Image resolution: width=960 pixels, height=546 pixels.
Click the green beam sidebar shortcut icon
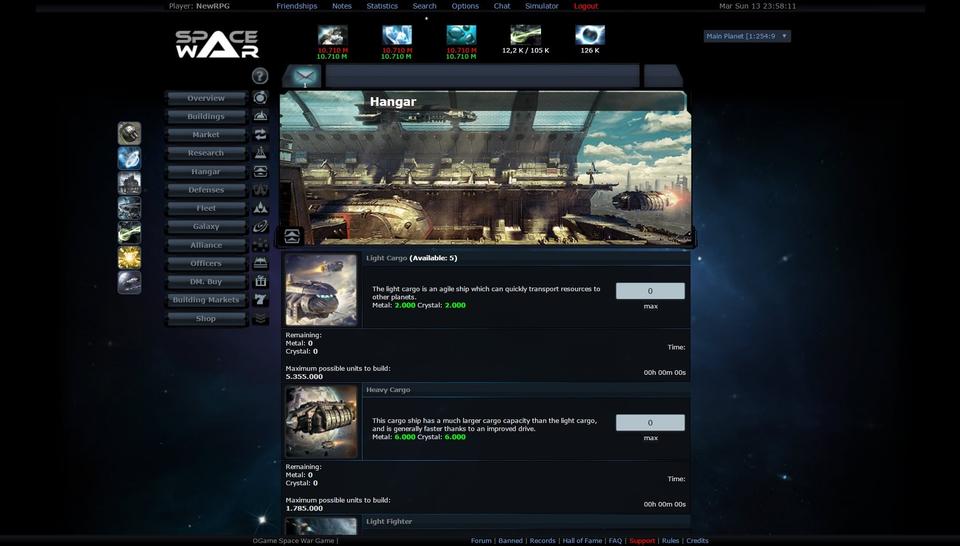(x=129, y=233)
